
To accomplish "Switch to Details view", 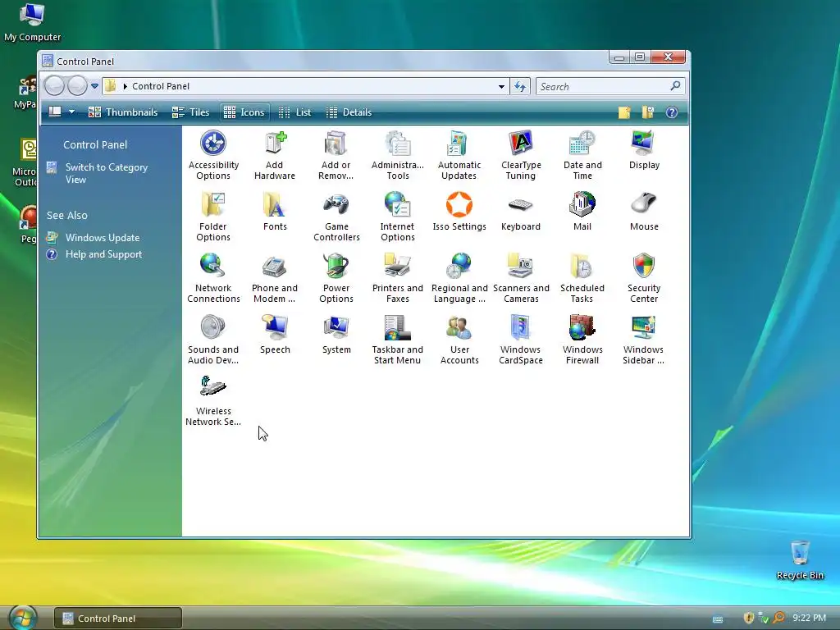I will click(x=349, y=112).
